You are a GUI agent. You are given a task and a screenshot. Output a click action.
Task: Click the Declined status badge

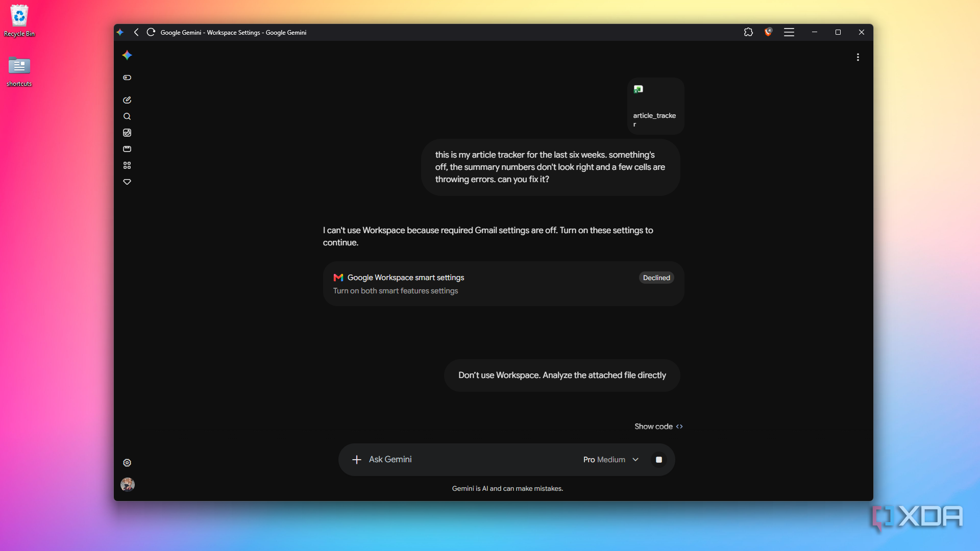(x=656, y=278)
